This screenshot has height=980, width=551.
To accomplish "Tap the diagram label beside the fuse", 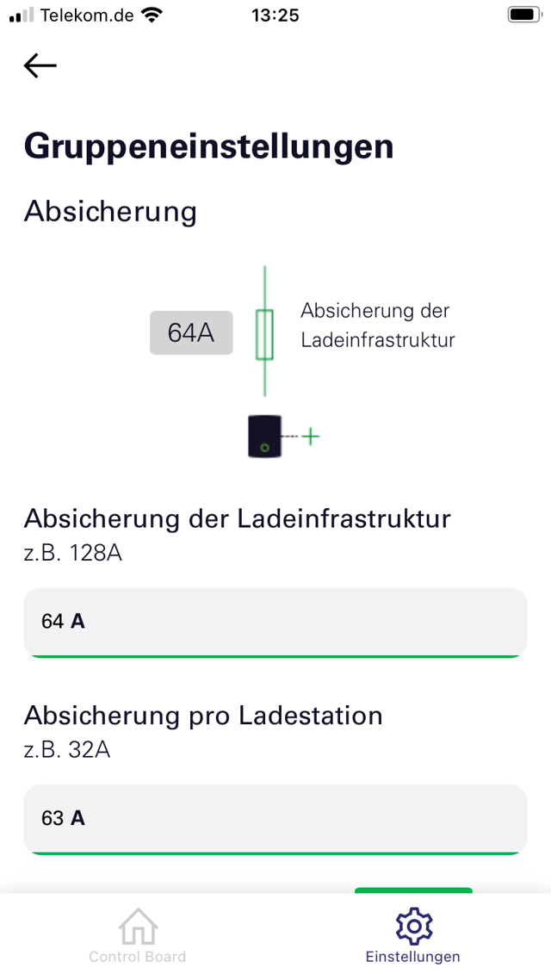I will (377, 326).
